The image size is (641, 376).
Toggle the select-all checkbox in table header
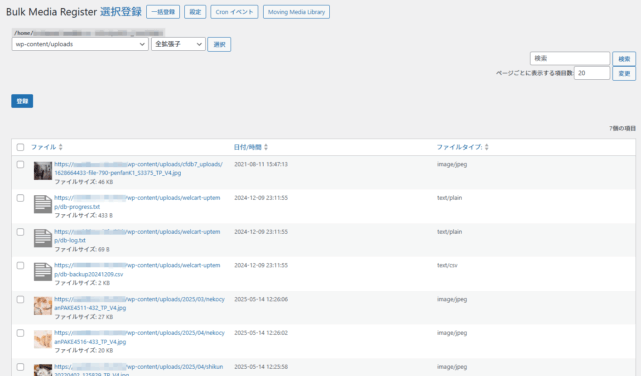20,147
